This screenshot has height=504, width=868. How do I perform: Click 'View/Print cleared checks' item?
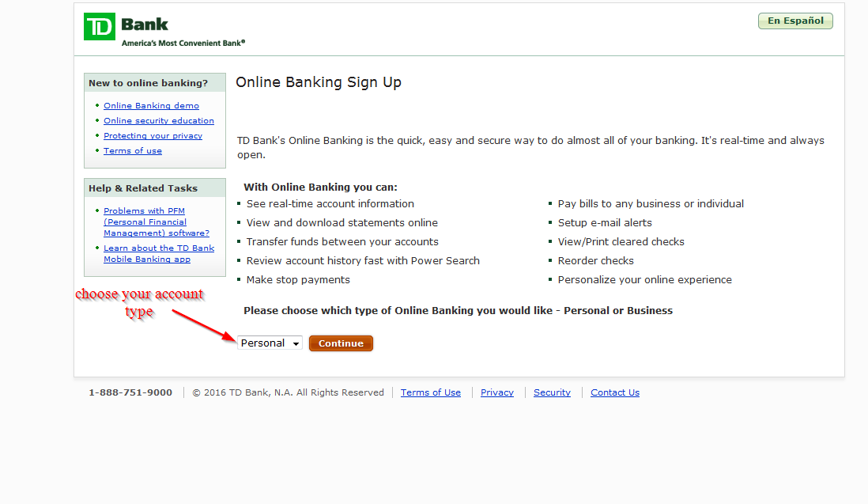[621, 242]
